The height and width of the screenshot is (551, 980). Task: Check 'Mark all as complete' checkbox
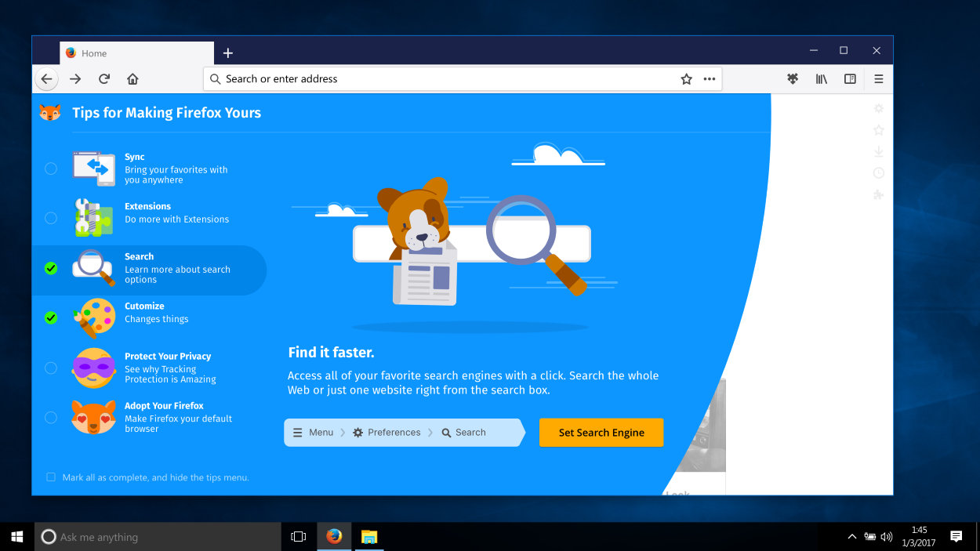(x=51, y=477)
